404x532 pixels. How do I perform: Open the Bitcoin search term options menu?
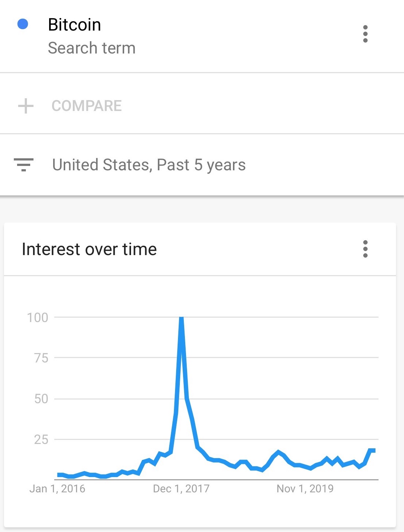(365, 34)
